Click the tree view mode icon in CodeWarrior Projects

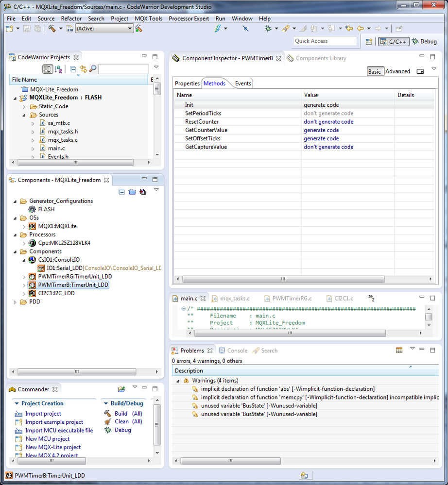[47, 69]
